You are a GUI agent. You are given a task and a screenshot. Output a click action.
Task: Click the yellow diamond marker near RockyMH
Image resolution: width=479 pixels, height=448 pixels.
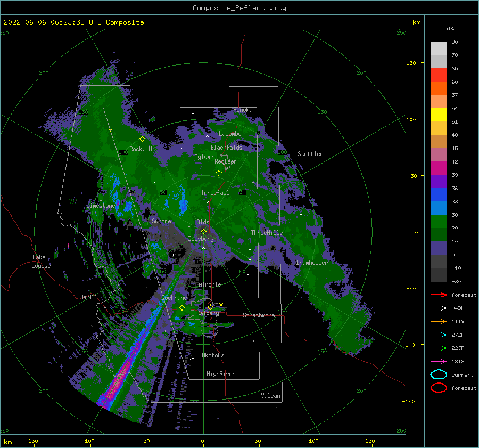(x=142, y=139)
